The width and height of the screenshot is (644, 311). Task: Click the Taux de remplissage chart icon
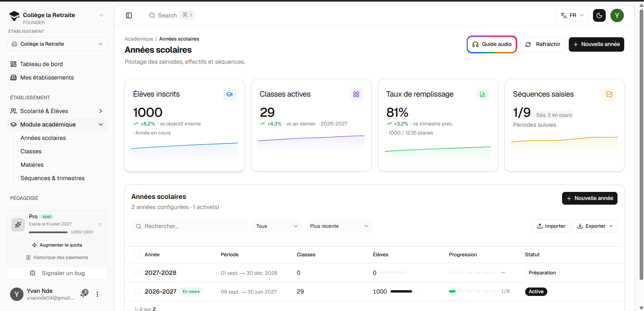482,94
